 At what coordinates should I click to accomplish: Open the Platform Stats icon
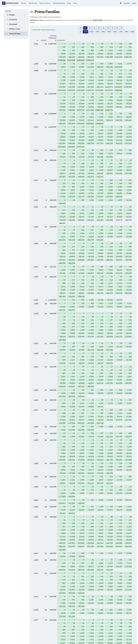pyautogui.click(x=8, y=29)
